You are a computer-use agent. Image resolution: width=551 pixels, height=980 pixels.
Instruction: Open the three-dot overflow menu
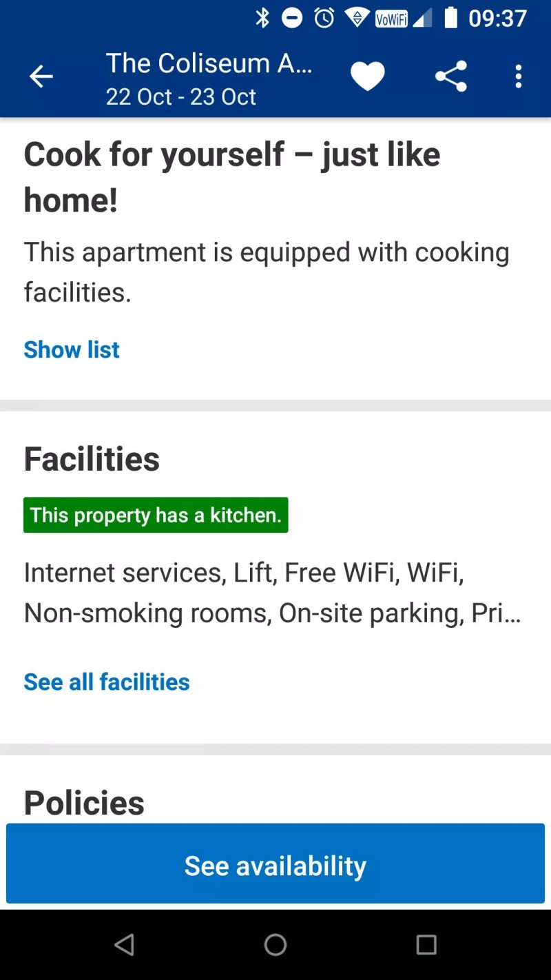click(519, 76)
